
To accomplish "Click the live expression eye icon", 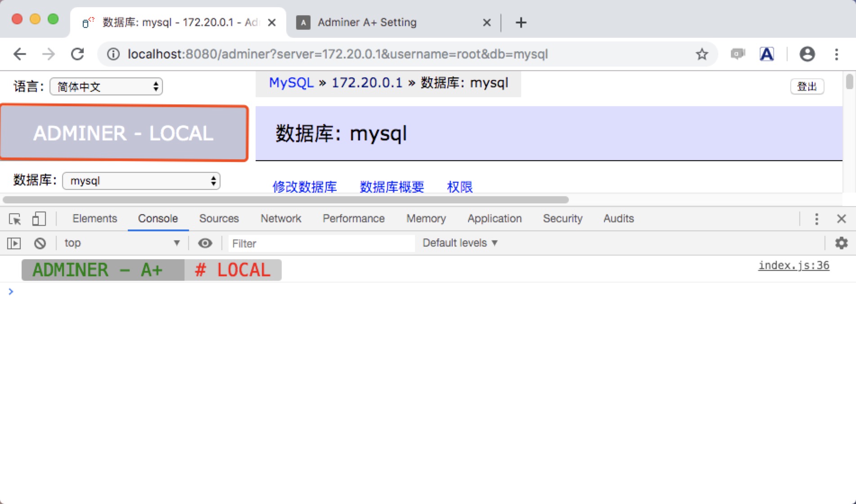I will click(x=205, y=243).
